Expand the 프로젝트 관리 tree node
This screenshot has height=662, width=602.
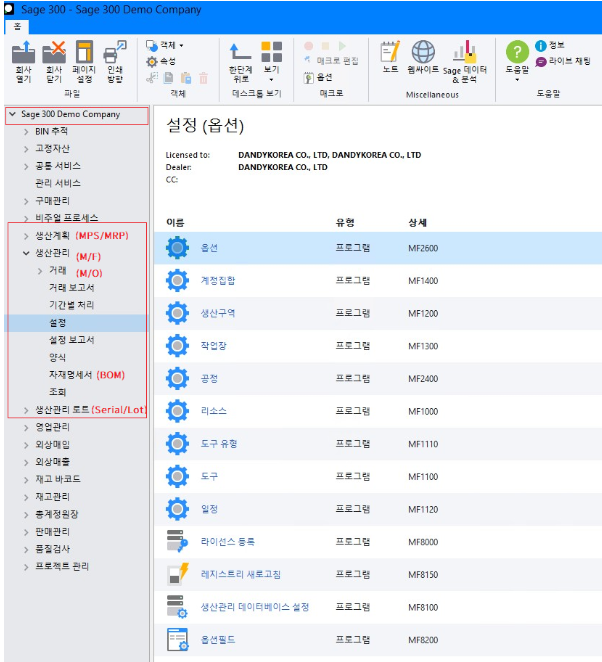click(x=26, y=567)
